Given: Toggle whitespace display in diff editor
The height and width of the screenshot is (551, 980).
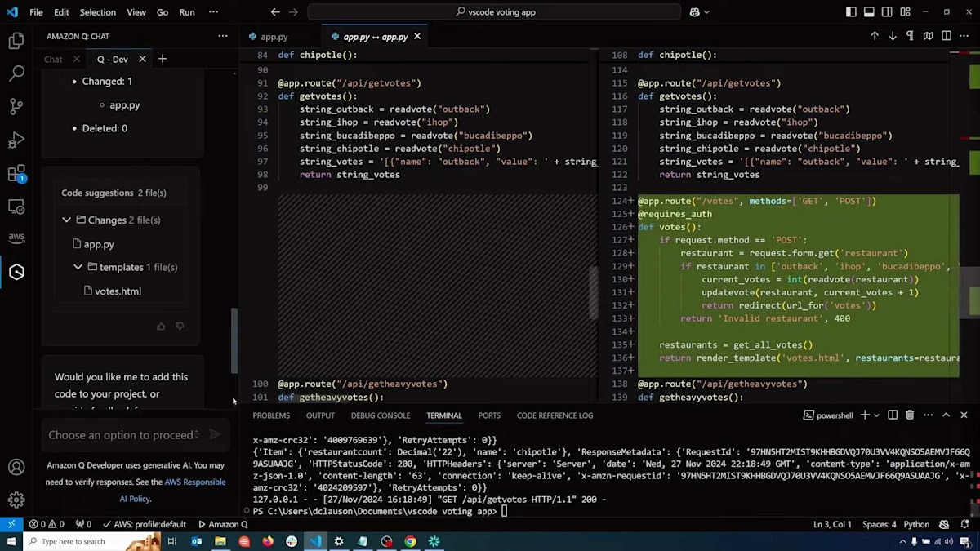Looking at the screenshot, I should (x=911, y=37).
